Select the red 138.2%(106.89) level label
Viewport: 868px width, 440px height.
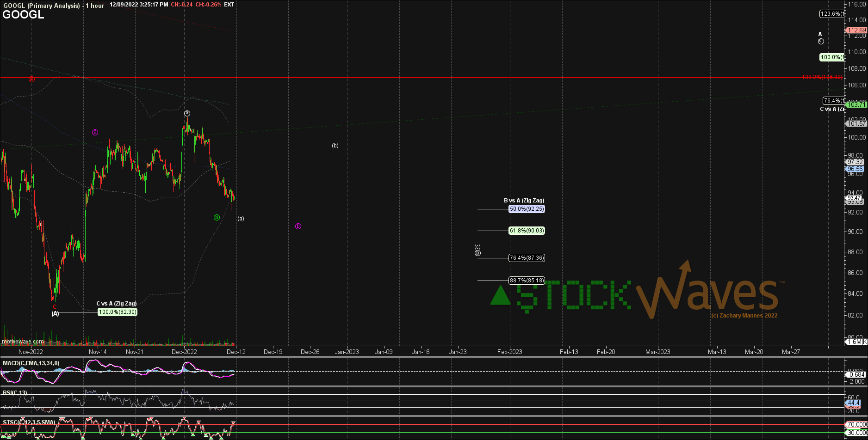tap(822, 77)
